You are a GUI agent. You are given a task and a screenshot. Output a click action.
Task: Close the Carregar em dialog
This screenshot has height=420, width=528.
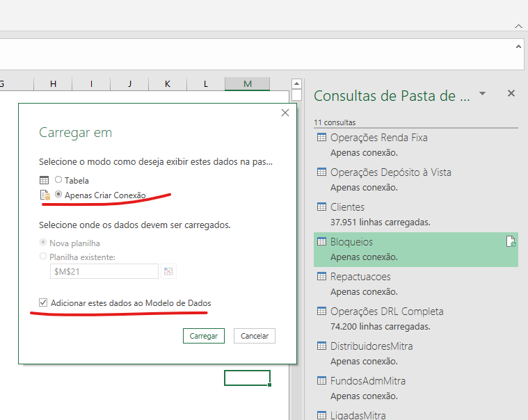point(285,113)
